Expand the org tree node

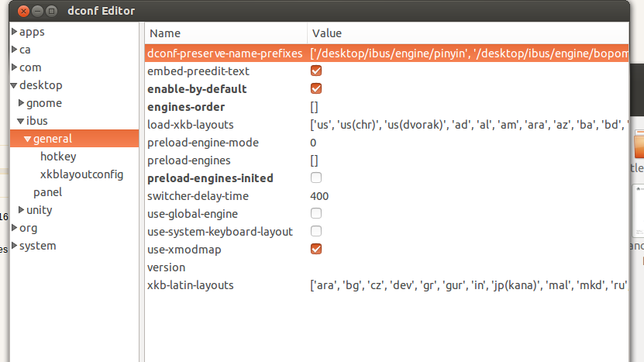point(15,227)
